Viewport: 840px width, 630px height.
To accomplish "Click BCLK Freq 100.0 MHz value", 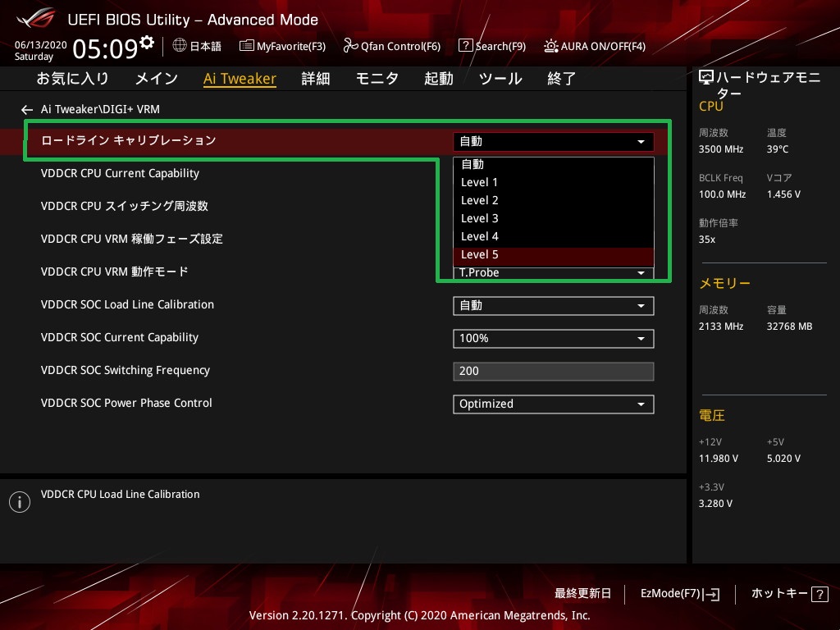I will tap(722, 194).
